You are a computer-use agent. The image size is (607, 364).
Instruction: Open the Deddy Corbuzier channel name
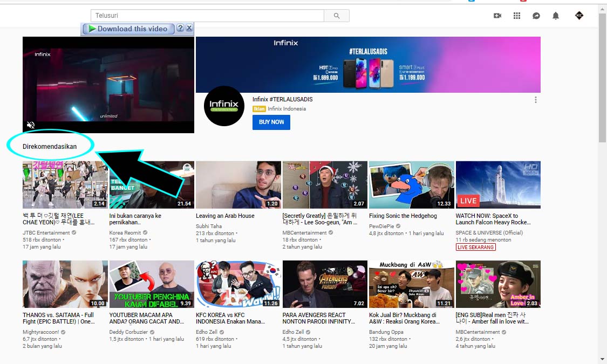pos(128,332)
